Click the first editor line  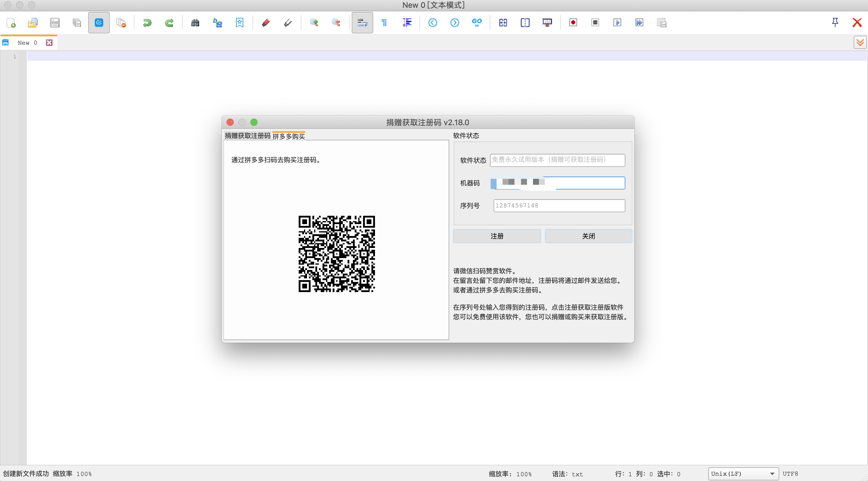447,56
